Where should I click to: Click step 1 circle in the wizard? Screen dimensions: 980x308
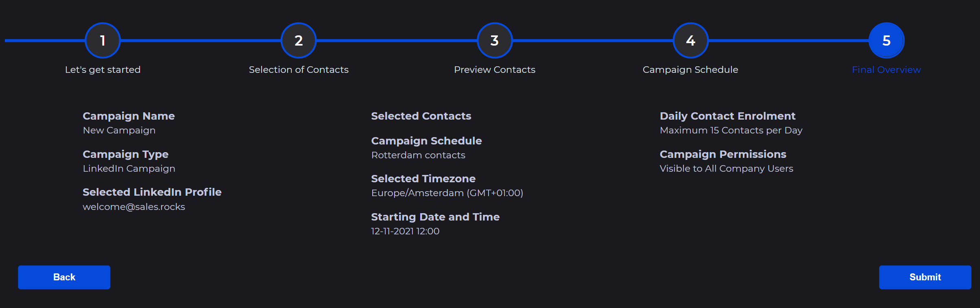click(103, 40)
